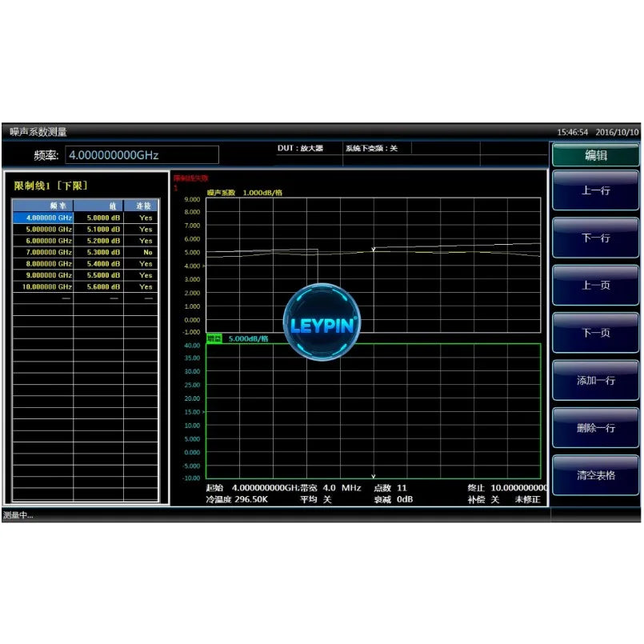The height and width of the screenshot is (644, 644).
Task: Click the 系统下变频 : 关 status cell
Action: click(371, 148)
